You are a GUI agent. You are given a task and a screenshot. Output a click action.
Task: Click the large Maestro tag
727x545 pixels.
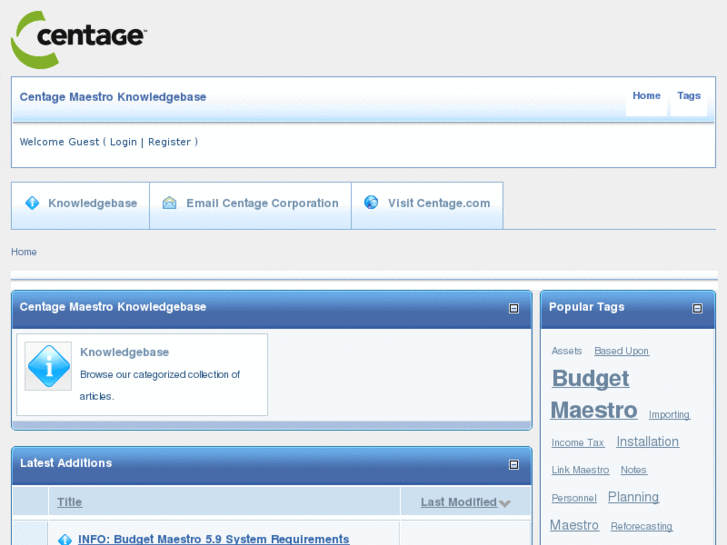click(x=593, y=410)
